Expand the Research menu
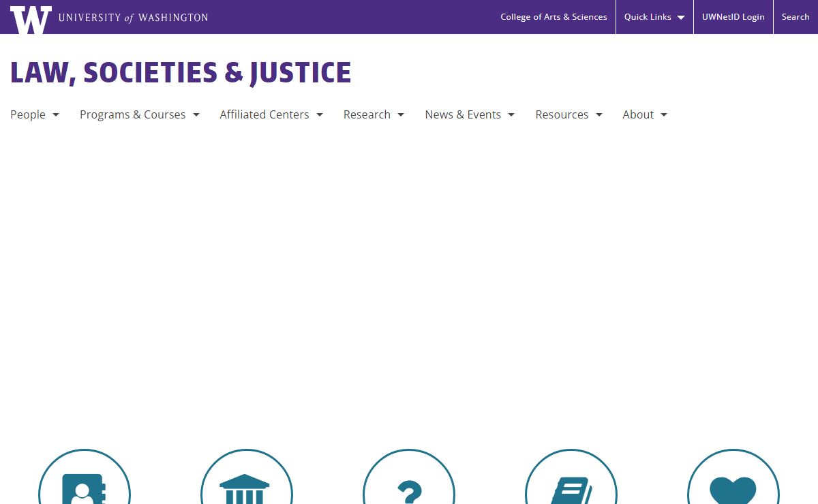 (x=374, y=114)
